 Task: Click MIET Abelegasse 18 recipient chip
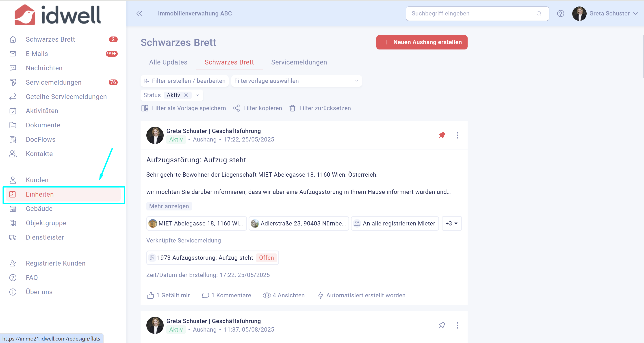(197, 223)
